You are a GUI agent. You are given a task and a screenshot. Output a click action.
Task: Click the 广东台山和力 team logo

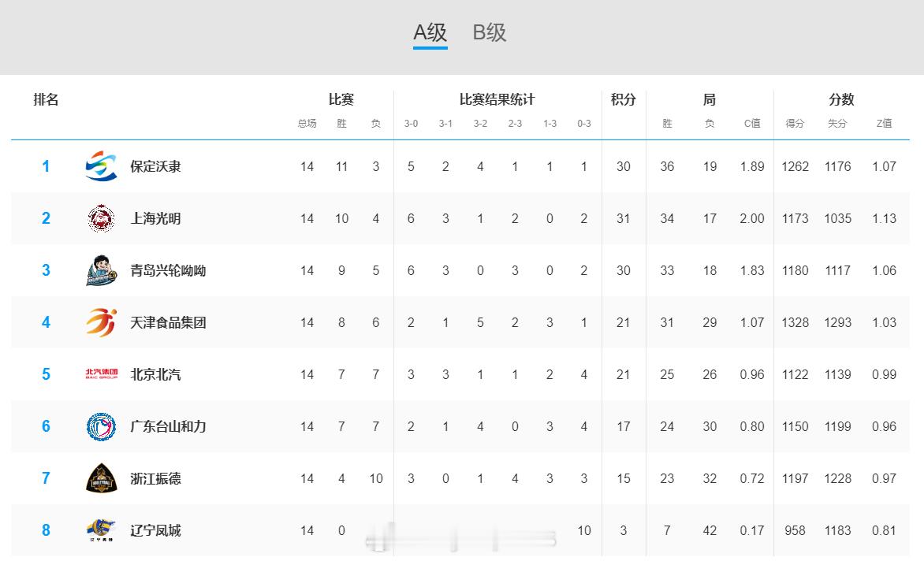pos(101,426)
